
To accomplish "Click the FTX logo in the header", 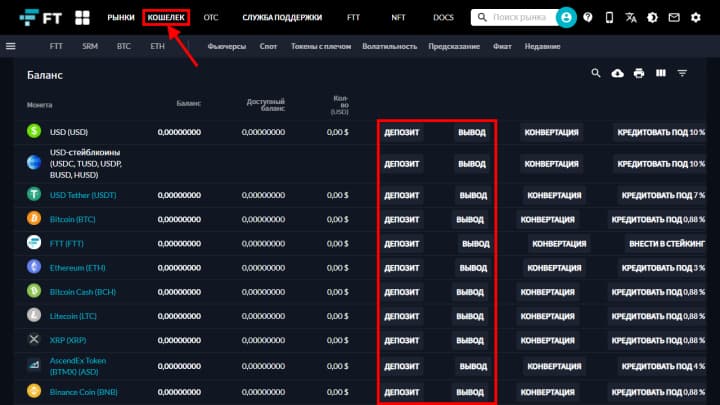I will 40,17.
